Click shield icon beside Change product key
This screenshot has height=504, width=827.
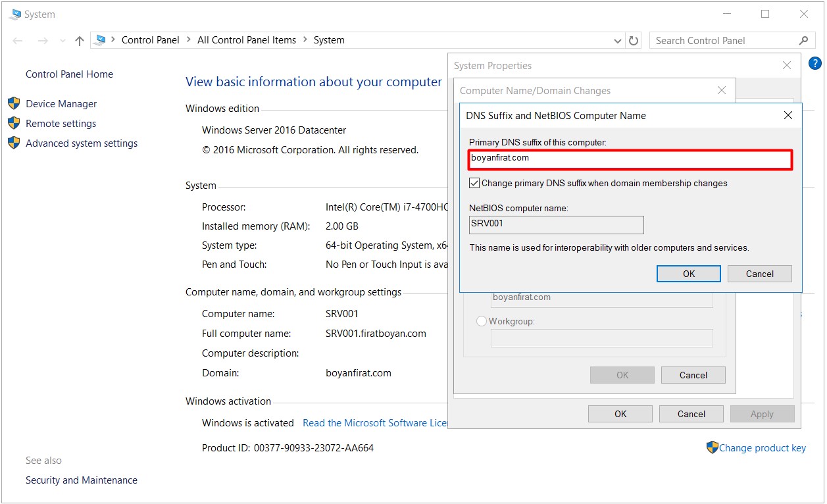pyautogui.click(x=712, y=447)
